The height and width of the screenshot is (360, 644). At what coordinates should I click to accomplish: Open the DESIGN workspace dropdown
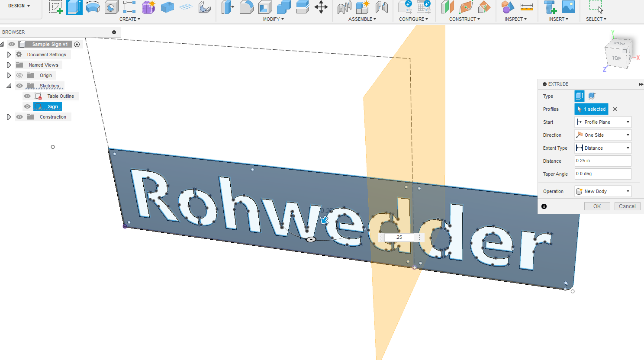(19, 6)
